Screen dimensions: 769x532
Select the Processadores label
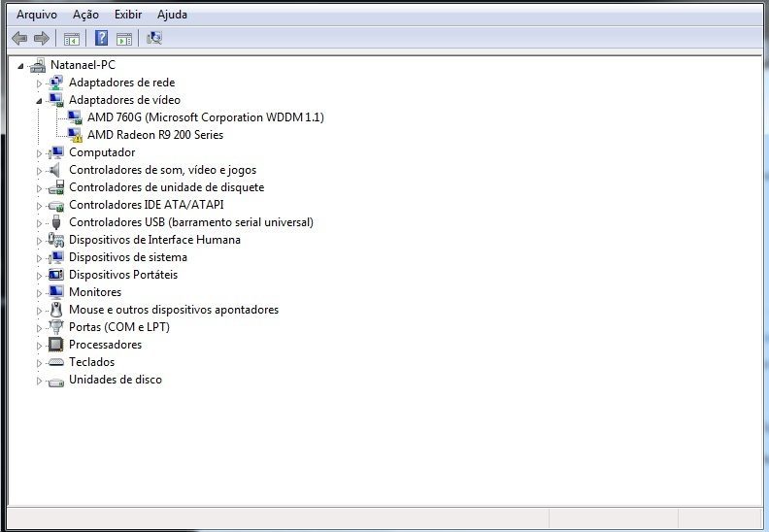pyautogui.click(x=105, y=345)
